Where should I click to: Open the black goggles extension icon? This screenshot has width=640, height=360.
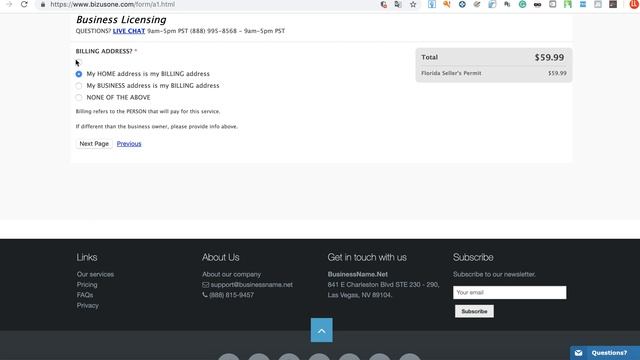(538, 4)
